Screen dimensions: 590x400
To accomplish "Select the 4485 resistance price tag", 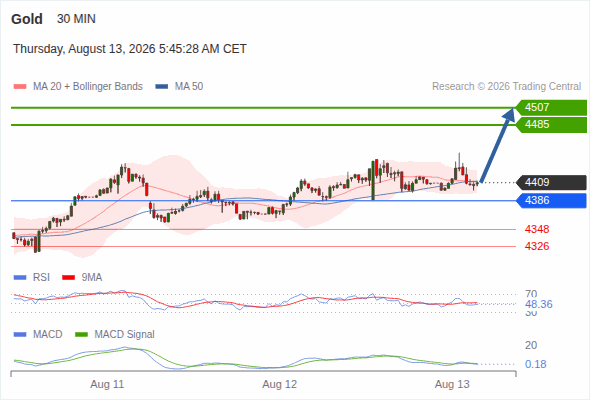I will (551, 125).
